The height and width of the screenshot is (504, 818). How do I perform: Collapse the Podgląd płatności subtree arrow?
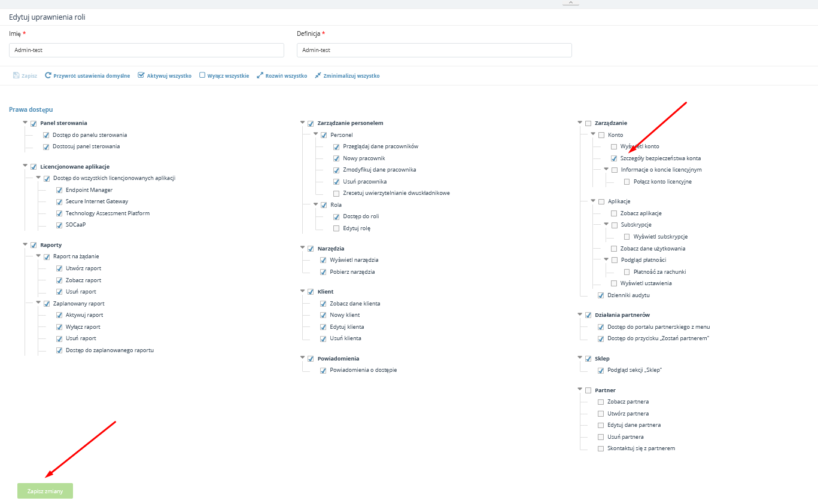click(606, 259)
